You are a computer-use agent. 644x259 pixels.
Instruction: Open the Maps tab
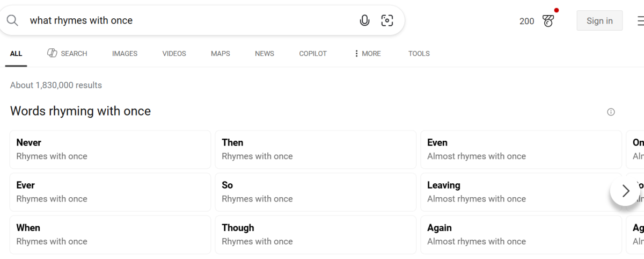point(220,54)
